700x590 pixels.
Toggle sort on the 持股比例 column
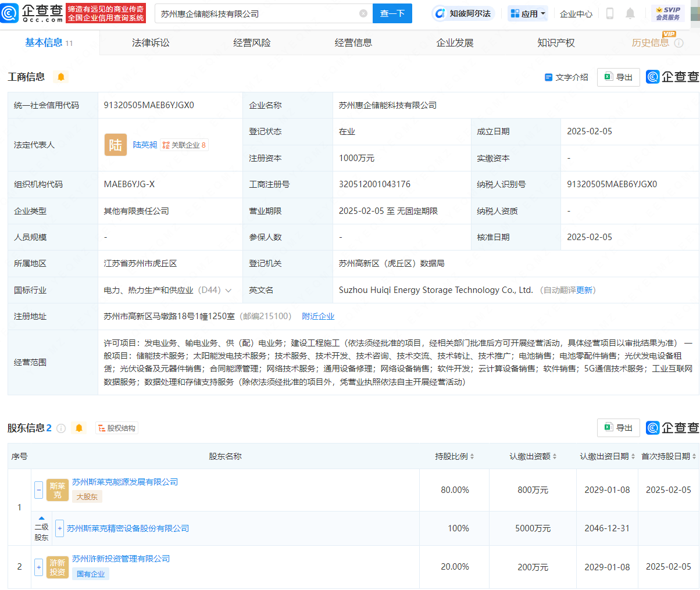[x=474, y=456]
